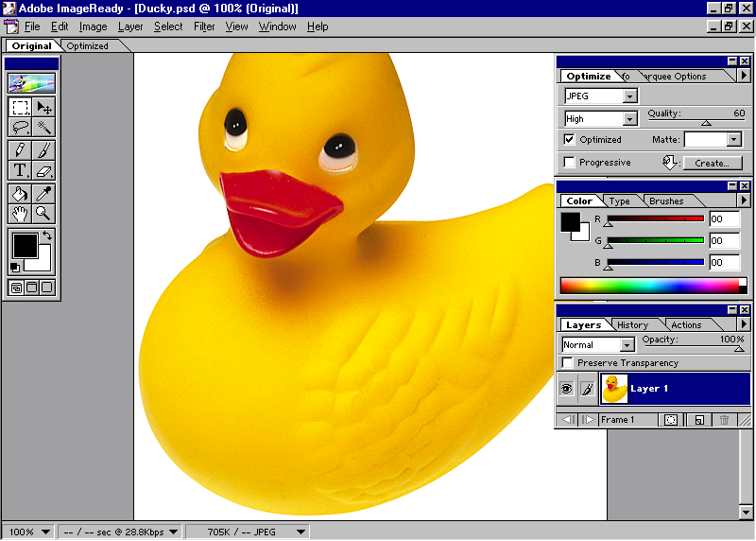Choose the Lasso tool
Image resolution: width=756 pixels, height=541 pixels.
[21, 127]
